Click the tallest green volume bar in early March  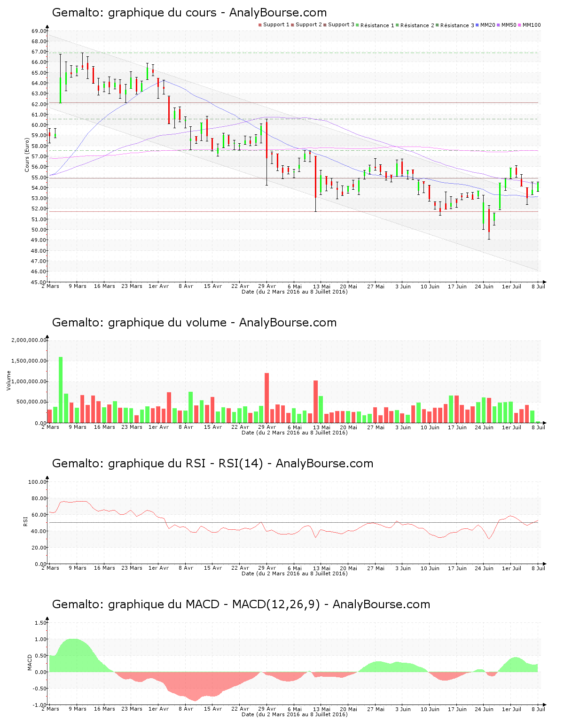(x=61, y=390)
